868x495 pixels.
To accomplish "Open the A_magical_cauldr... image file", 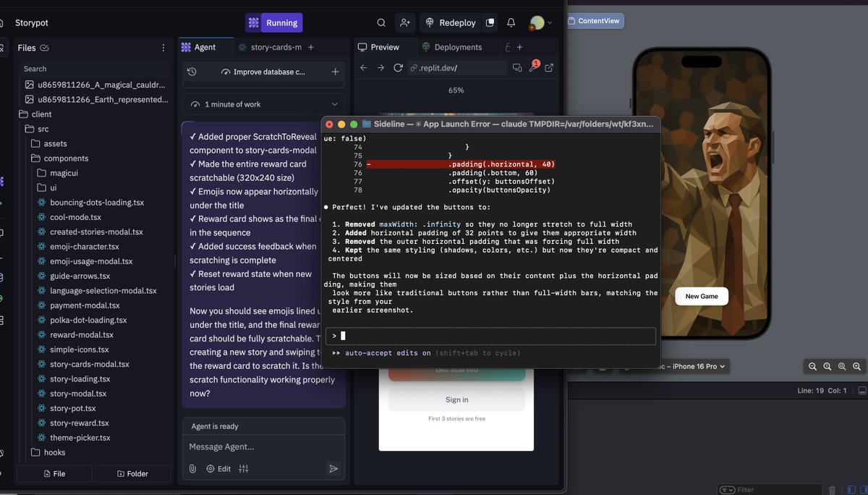I will tap(94, 85).
